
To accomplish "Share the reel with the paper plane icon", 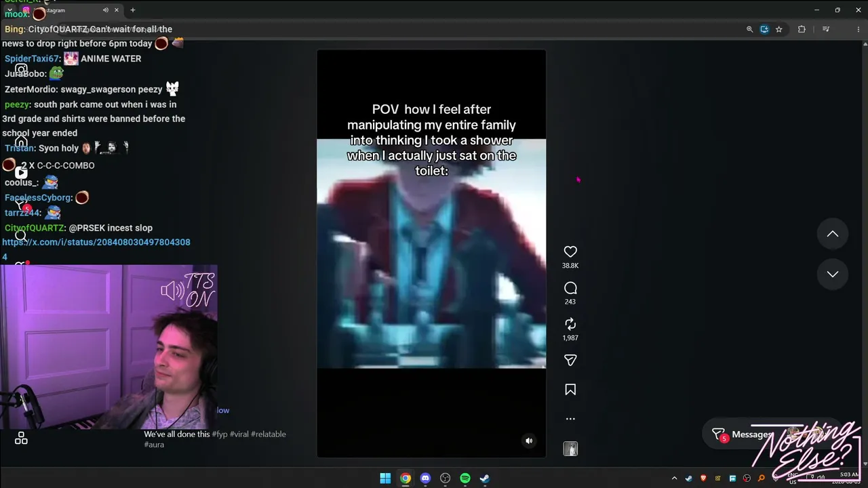I will (570, 361).
